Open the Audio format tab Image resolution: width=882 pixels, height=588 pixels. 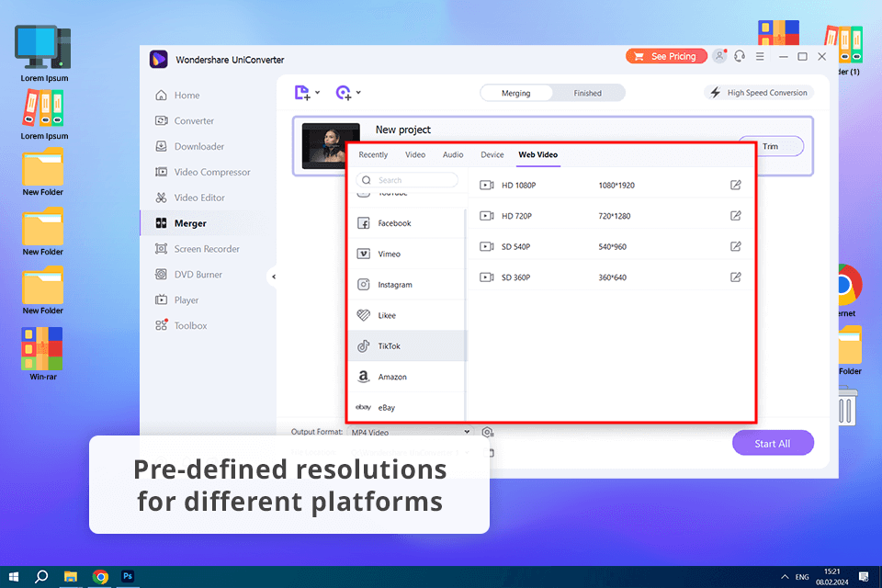[453, 154]
